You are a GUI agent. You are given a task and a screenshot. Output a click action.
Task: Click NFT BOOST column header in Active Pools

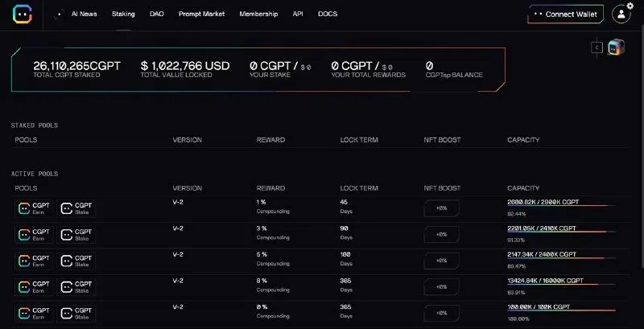pyautogui.click(x=442, y=188)
